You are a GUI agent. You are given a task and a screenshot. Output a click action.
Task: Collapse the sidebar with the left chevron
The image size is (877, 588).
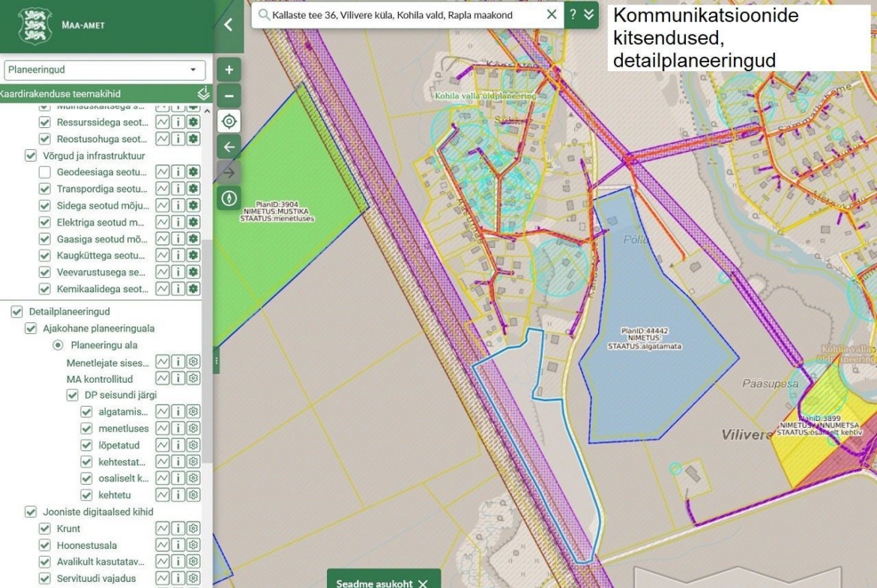(228, 25)
